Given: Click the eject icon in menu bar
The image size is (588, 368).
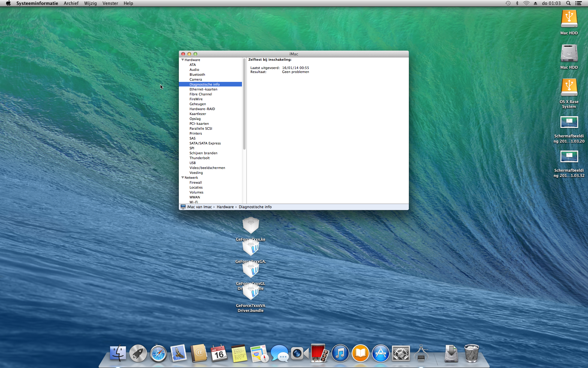Looking at the screenshot, I should (x=535, y=3).
